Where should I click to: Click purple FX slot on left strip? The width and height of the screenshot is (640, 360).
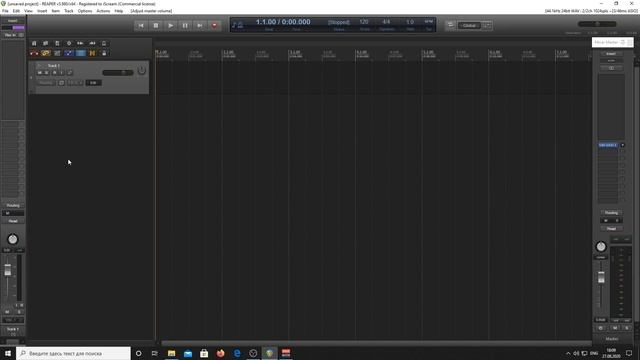click(x=18, y=27)
